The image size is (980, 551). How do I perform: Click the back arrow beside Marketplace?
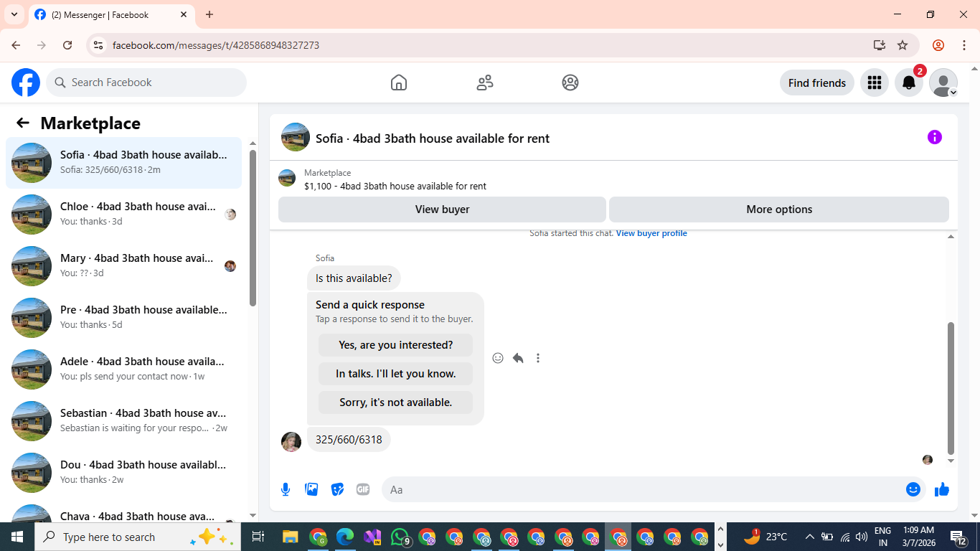[x=23, y=123]
